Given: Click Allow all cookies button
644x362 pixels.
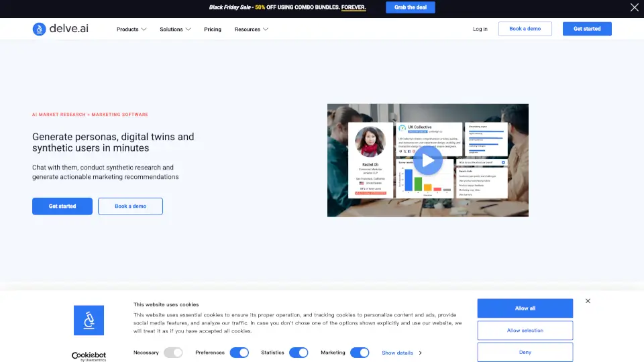Looking at the screenshot, I should coord(525,308).
